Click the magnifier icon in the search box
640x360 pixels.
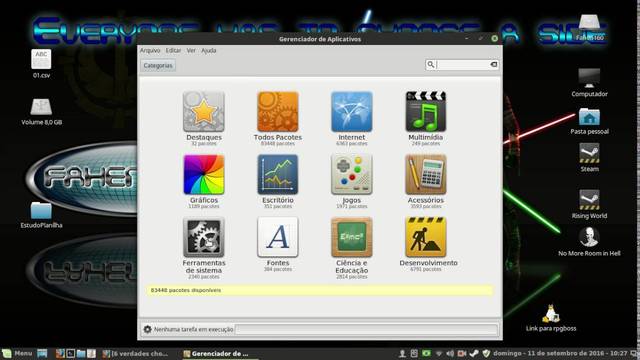[430, 64]
